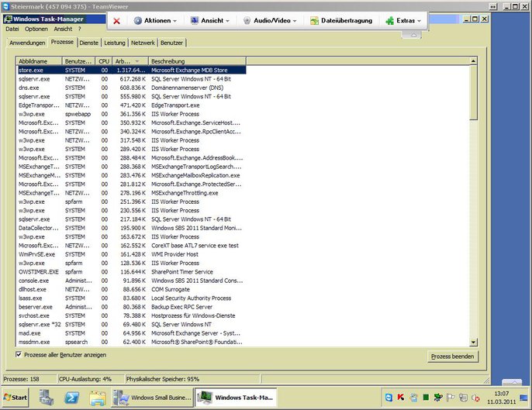The image size is (532, 410).
Task: Click the red X in TeamViewer toolbar
Action: [x=116, y=21]
